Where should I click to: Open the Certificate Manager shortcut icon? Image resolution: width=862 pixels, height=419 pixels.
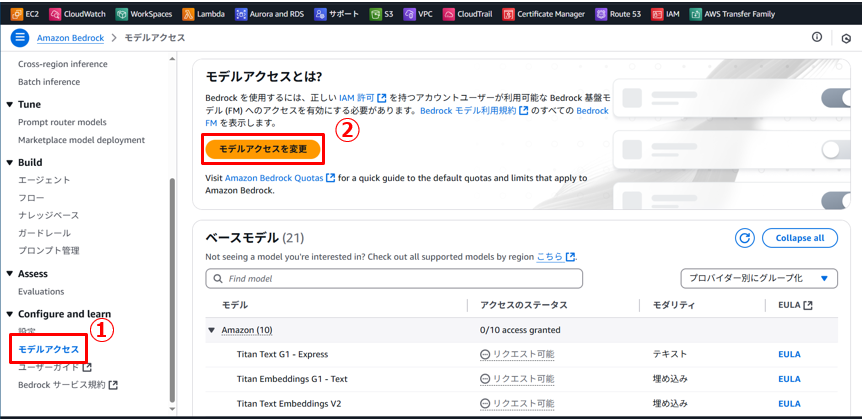pyautogui.click(x=509, y=14)
